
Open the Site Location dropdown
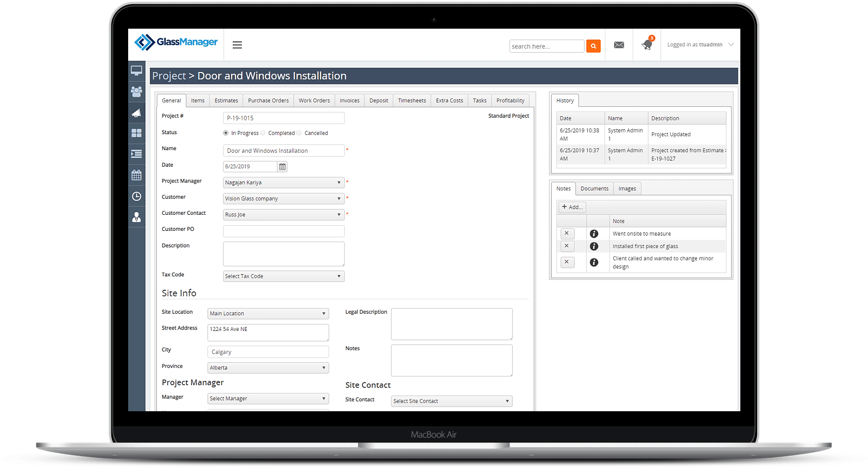tap(268, 314)
